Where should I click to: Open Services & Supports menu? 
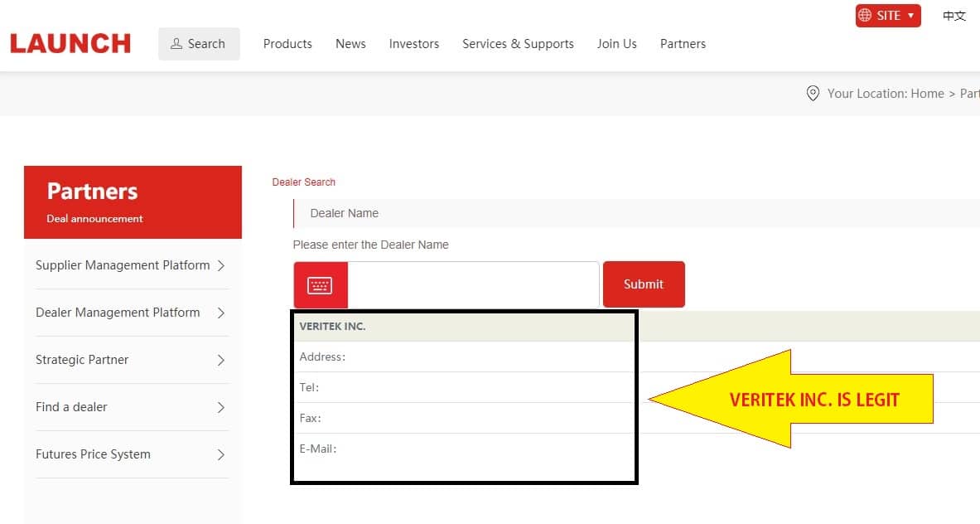pyautogui.click(x=518, y=44)
